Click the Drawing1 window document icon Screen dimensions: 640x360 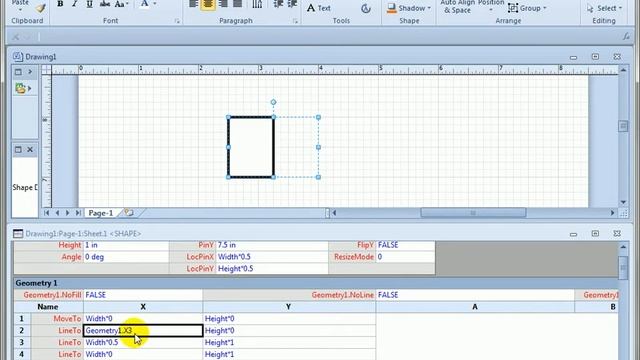(x=17, y=56)
